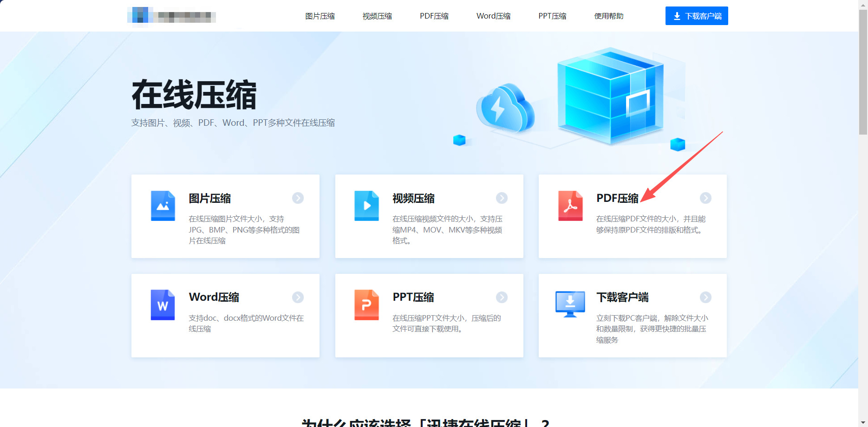
Task: Click text "在线压缩图片文件大小，支持"
Action: (x=236, y=219)
